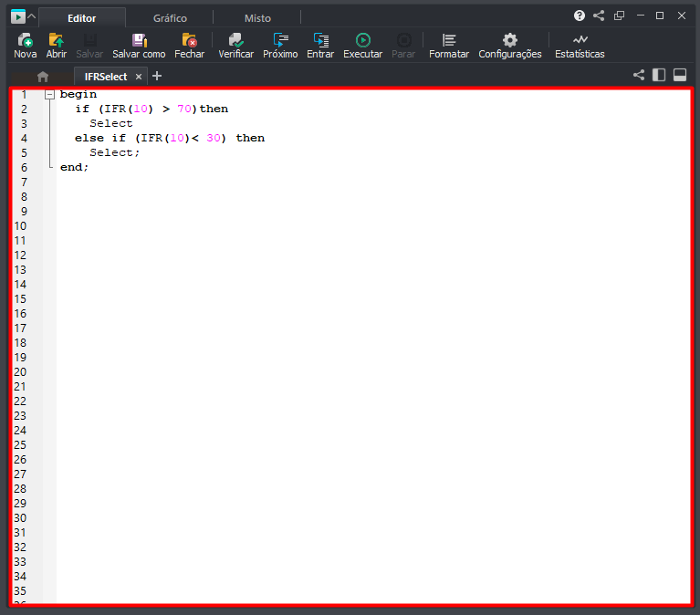Expand the chevron beside the app logo

point(32,16)
